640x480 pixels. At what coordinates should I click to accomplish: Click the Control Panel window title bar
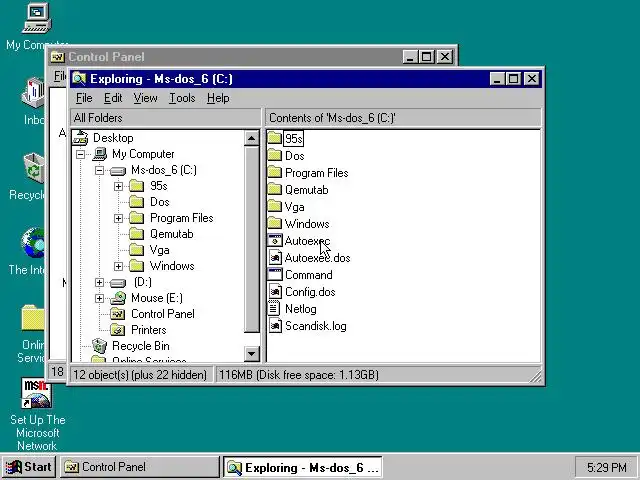225,56
